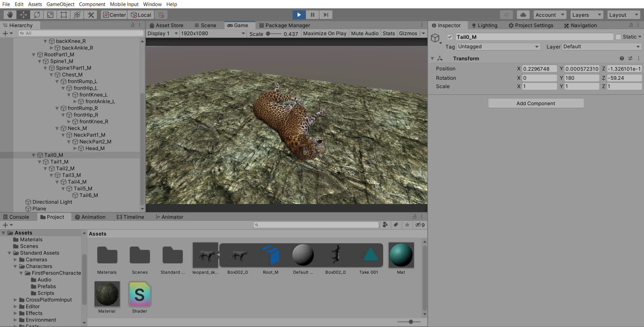Open the GameObject menu
The height and width of the screenshot is (327, 644).
(60, 4)
